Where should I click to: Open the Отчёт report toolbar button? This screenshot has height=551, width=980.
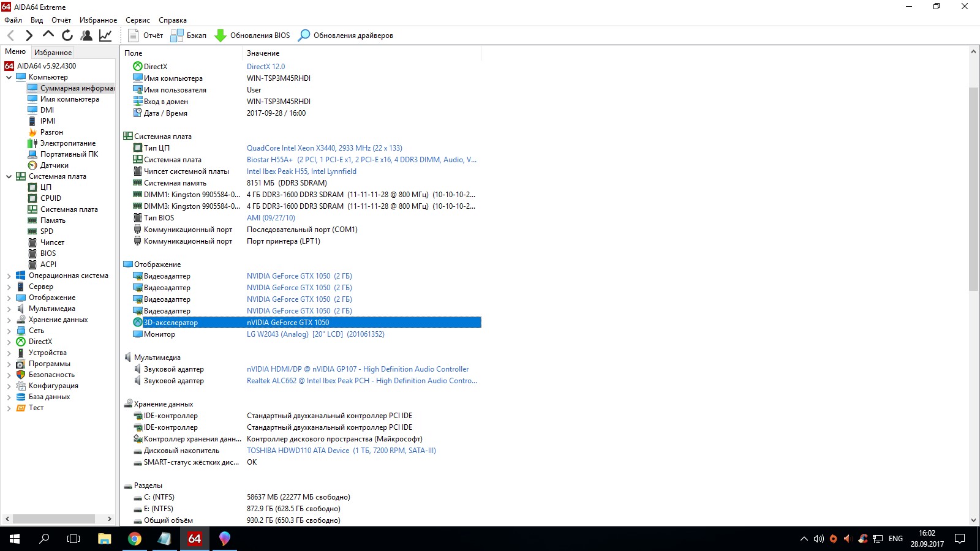146,36
